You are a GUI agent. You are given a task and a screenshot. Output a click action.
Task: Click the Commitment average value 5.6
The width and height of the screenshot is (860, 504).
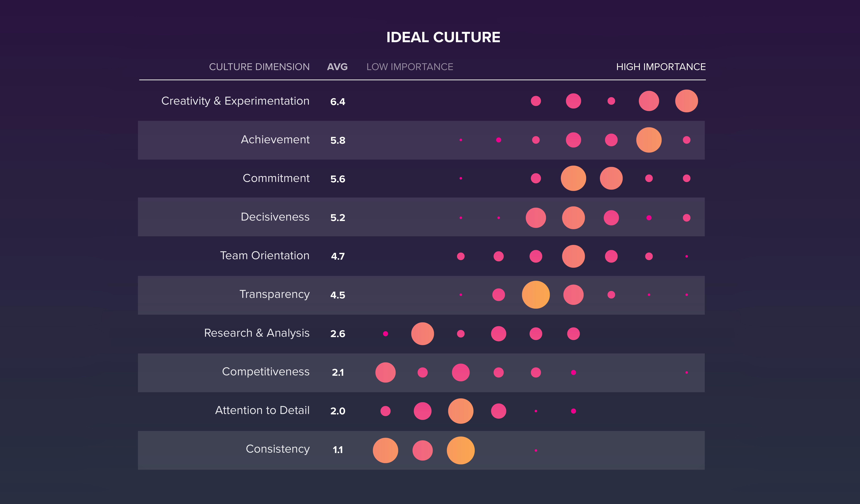coord(338,179)
